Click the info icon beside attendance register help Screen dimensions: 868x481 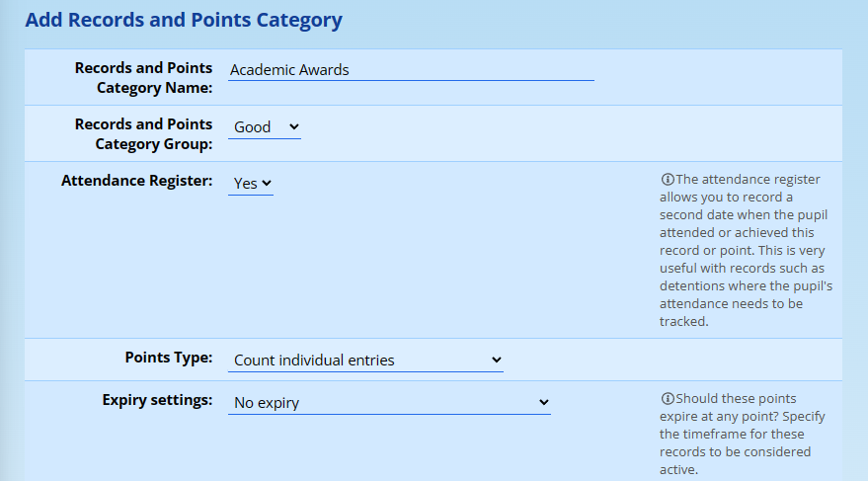(668, 180)
